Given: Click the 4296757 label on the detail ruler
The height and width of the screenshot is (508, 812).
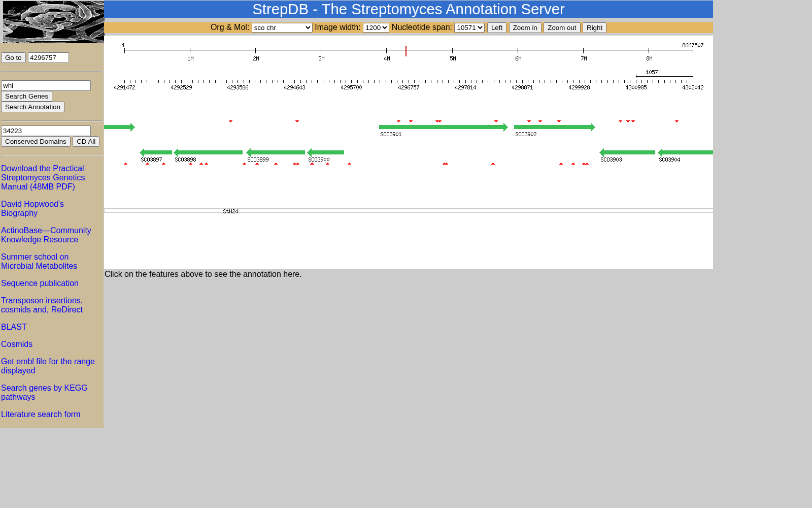Looking at the screenshot, I should click(409, 87).
